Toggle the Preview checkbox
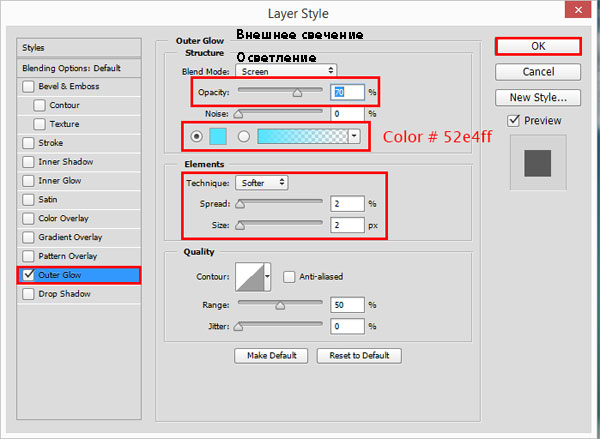 (x=514, y=121)
